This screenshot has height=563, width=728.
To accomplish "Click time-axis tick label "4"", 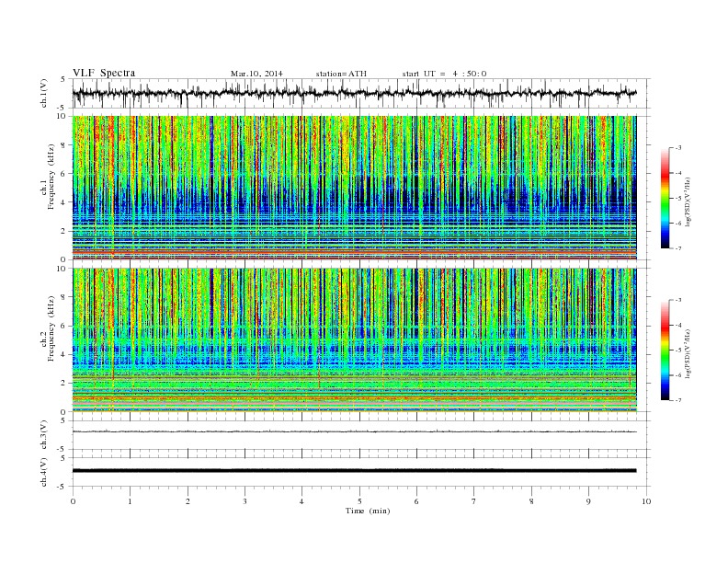I will click(x=302, y=501).
